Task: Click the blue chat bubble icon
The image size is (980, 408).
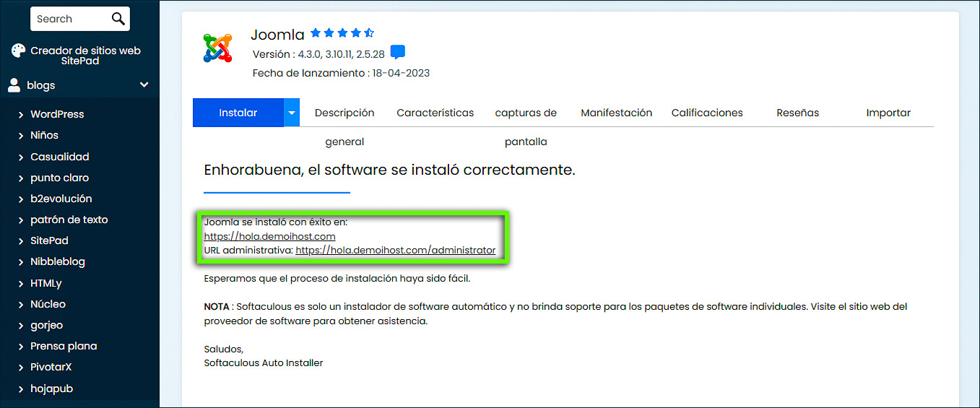Action: pos(398,53)
